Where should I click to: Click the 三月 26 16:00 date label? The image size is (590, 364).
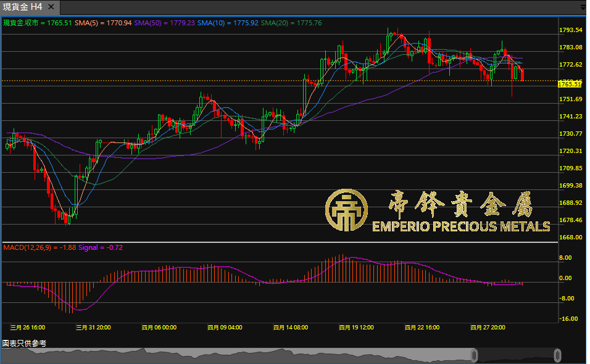click(28, 328)
